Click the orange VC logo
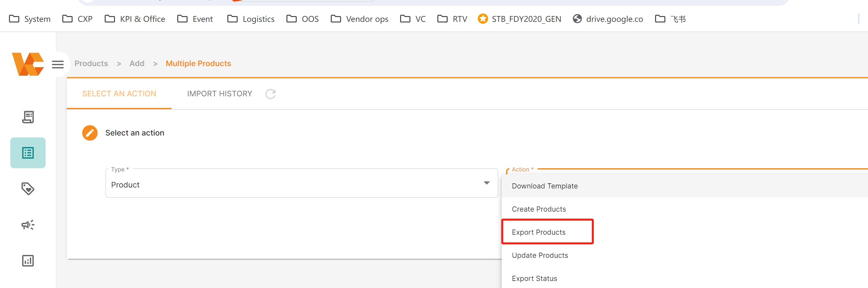Viewport: 868px width, 288px height. click(x=28, y=64)
